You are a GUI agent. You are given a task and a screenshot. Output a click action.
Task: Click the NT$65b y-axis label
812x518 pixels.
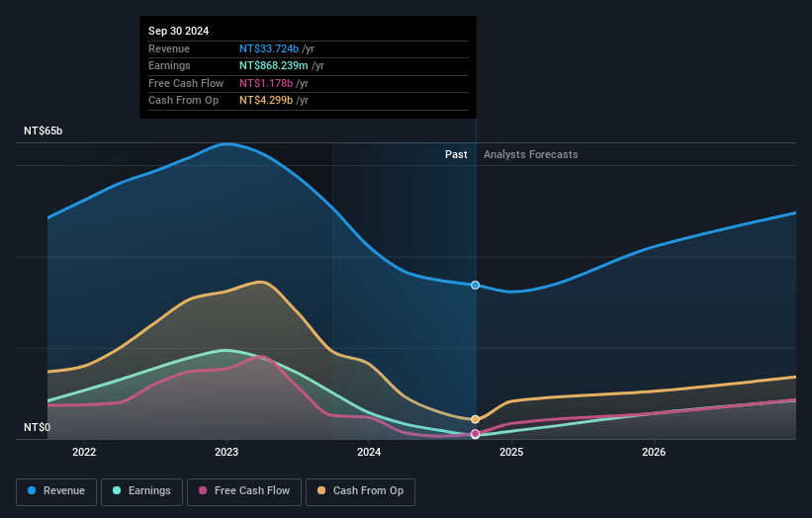coord(43,130)
